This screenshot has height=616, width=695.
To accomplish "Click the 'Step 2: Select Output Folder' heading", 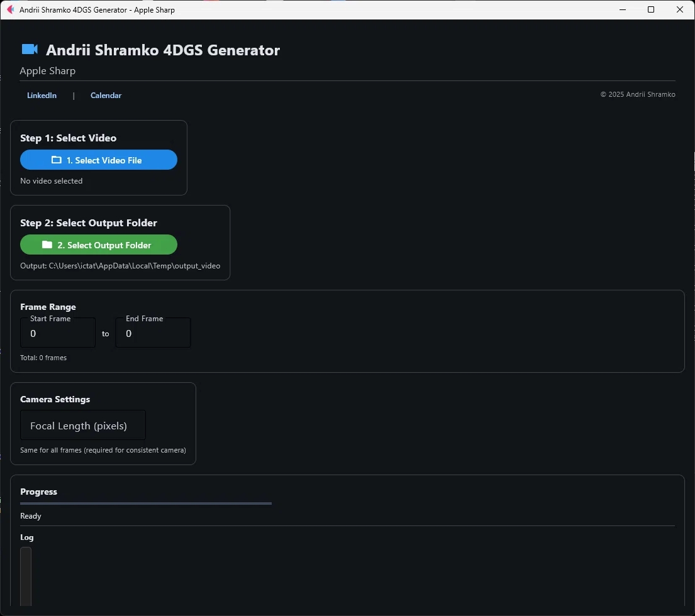I will pyautogui.click(x=89, y=223).
